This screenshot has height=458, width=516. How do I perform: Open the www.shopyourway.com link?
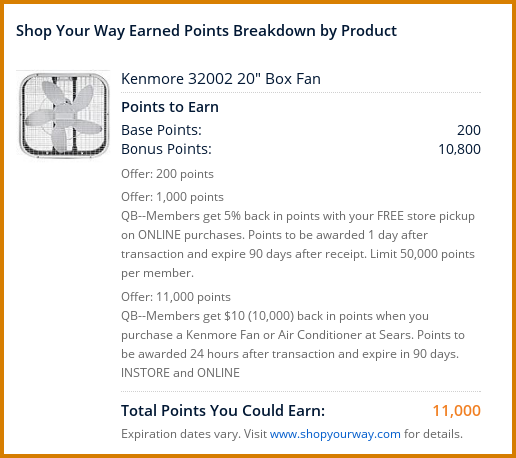(335, 434)
